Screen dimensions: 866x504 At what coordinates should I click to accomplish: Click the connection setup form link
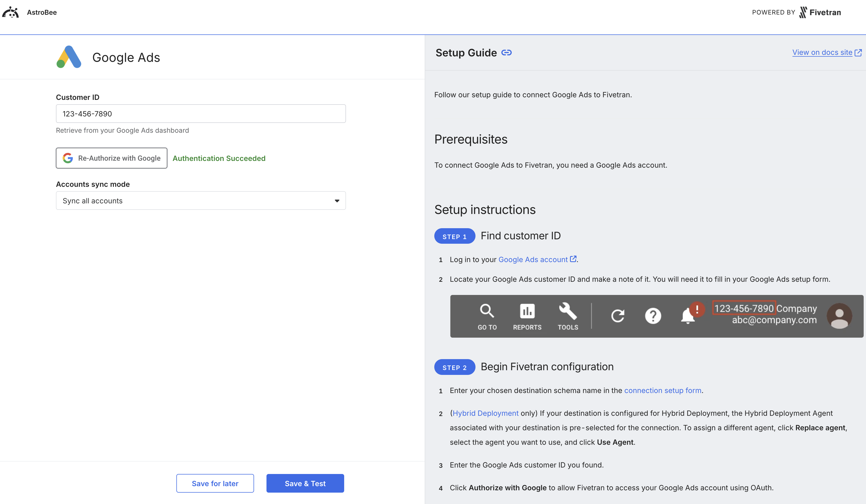click(x=662, y=390)
